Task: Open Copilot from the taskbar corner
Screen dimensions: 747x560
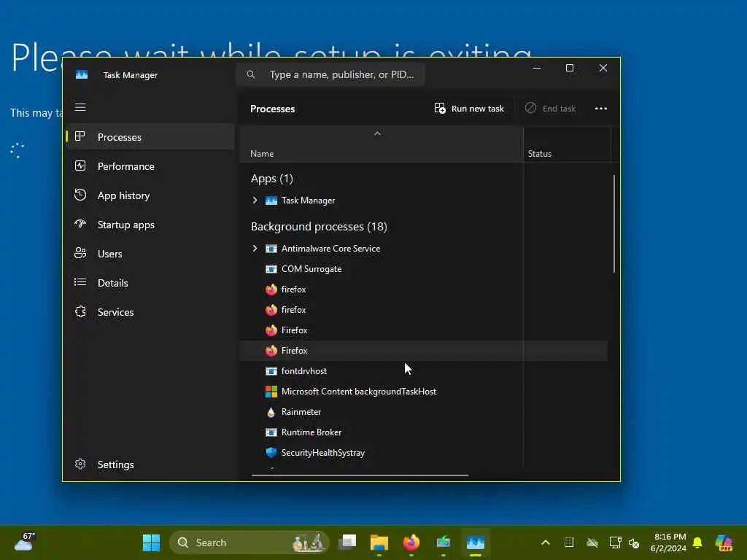Action: click(x=724, y=542)
